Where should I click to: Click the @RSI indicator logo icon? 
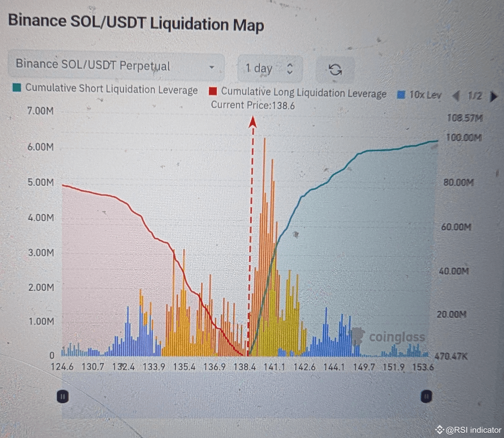(x=439, y=430)
